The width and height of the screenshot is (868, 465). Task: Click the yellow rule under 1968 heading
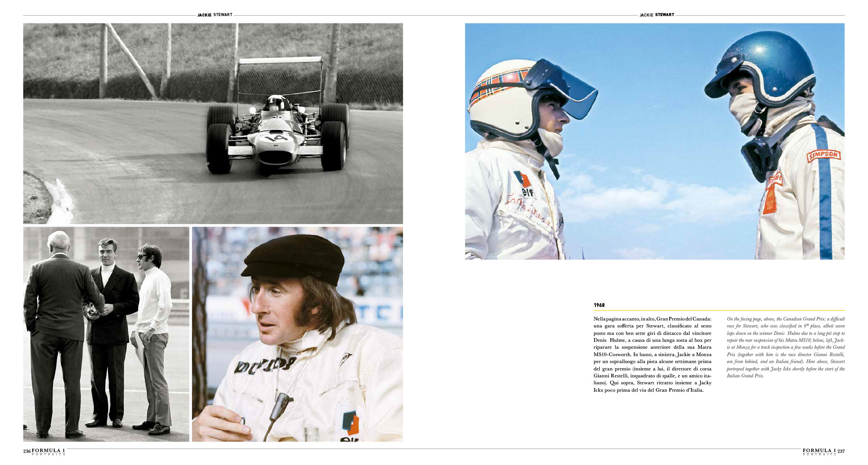pyautogui.click(x=719, y=310)
